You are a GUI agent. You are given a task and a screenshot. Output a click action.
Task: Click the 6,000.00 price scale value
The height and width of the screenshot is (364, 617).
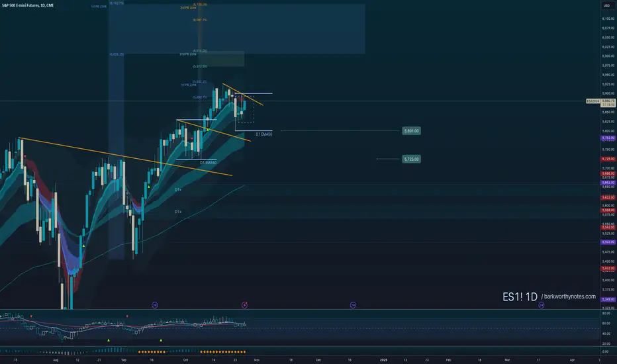coord(608,56)
